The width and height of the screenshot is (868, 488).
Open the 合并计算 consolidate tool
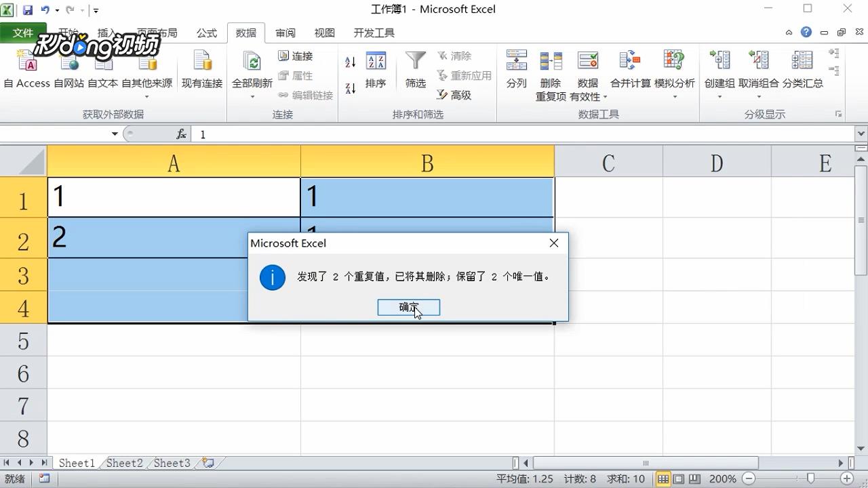coord(631,70)
